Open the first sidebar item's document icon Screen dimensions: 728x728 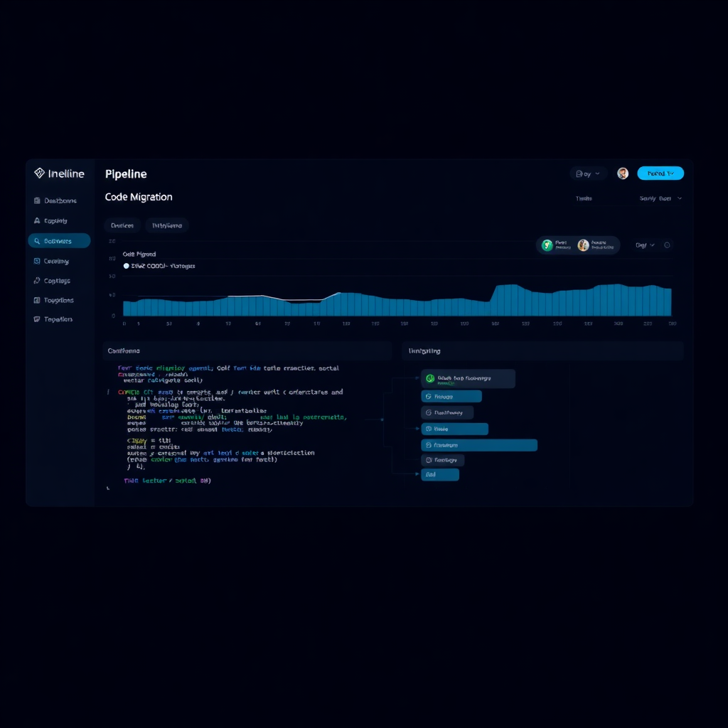(37, 200)
